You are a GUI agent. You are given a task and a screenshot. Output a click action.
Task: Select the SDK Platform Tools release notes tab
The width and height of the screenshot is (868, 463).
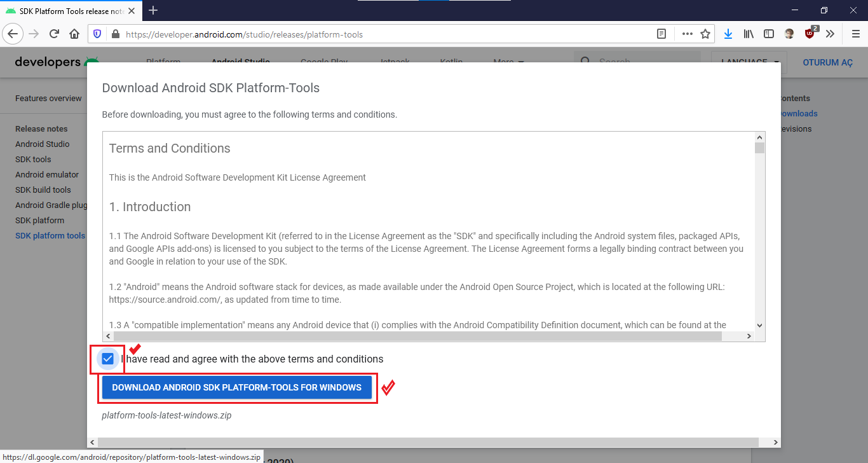point(72,11)
